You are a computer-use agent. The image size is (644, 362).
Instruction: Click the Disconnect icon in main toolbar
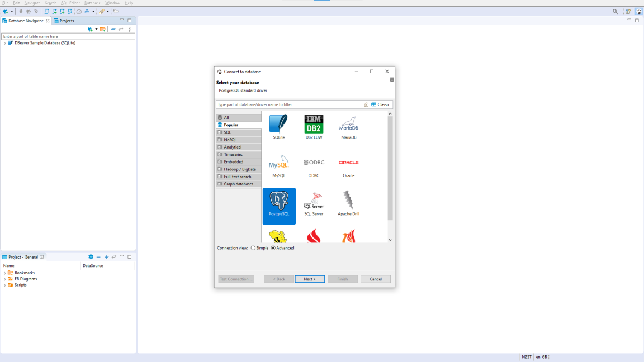coord(36,12)
